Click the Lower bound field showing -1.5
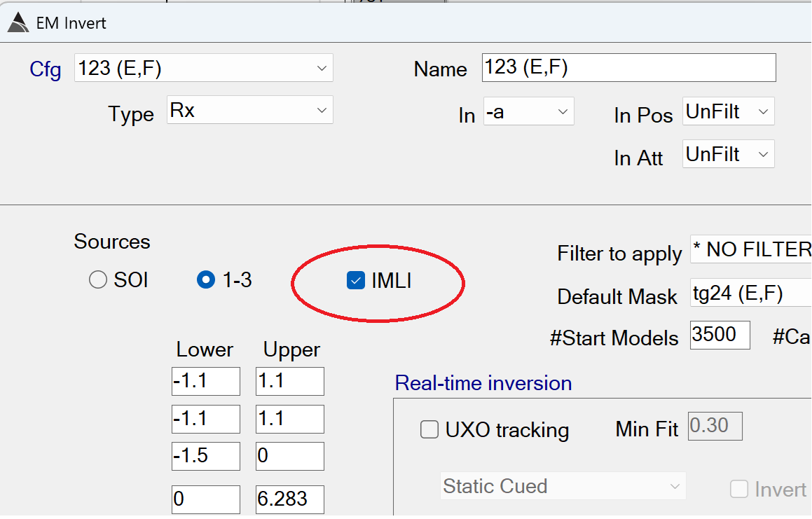 pyautogui.click(x=205, y=456)
